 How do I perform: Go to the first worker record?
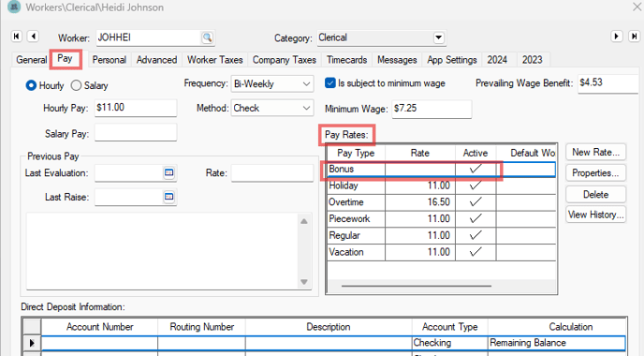(17, 37)
